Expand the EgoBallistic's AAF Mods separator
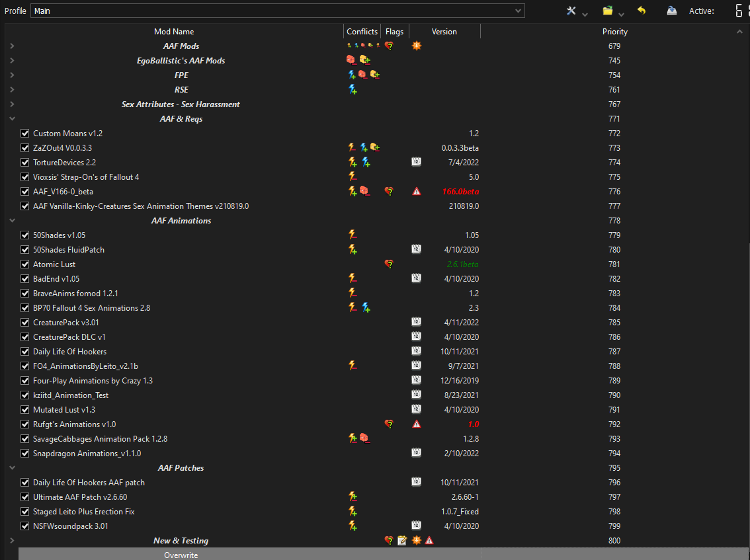This screenshot has height=560, width=750. point(12,60)
